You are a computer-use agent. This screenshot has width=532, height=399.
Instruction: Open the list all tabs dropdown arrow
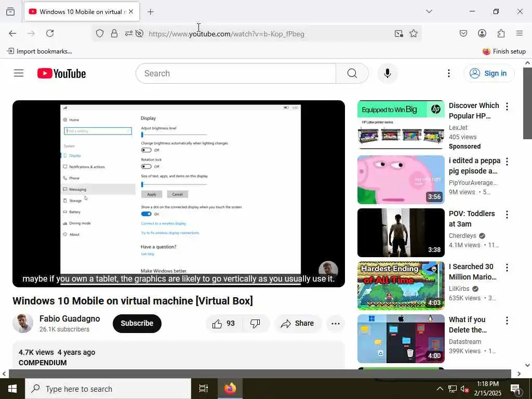point(429,11)
